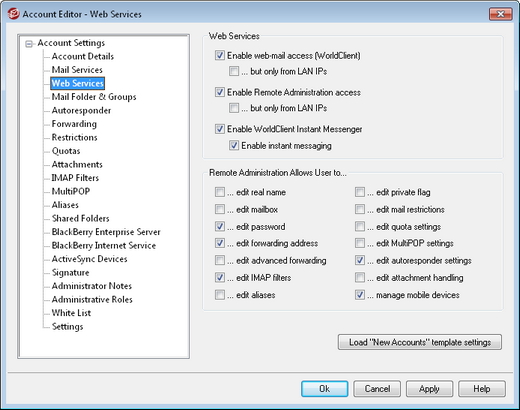Open the ActiveSync Devices page
The image size is (520, 410).
(x=89, y=259)
